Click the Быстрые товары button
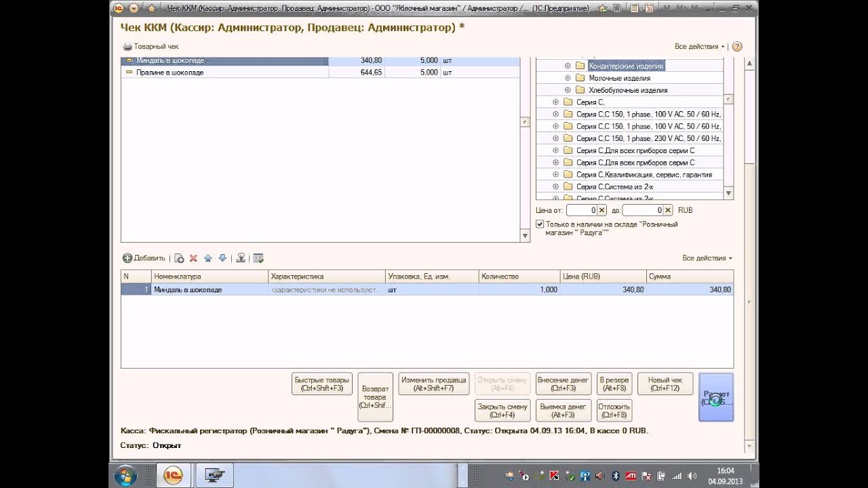This screenshot has width=868, height=488. point(322,384)
